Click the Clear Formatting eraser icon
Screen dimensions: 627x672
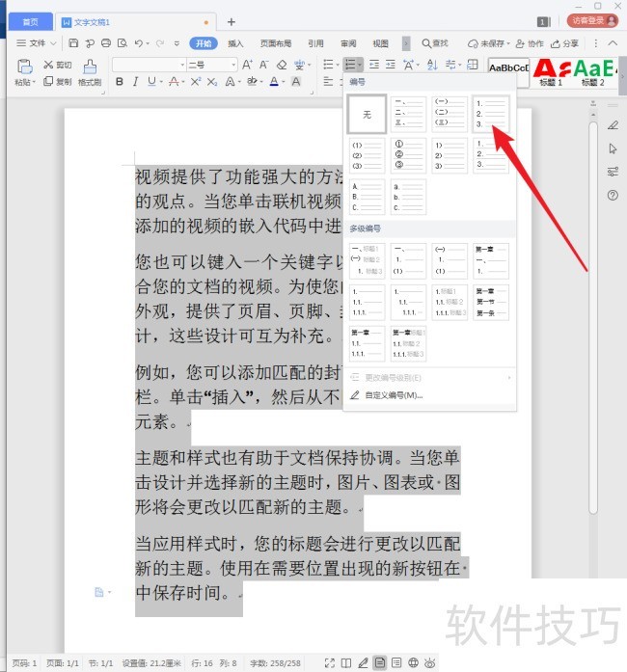(x=282, y=65)
